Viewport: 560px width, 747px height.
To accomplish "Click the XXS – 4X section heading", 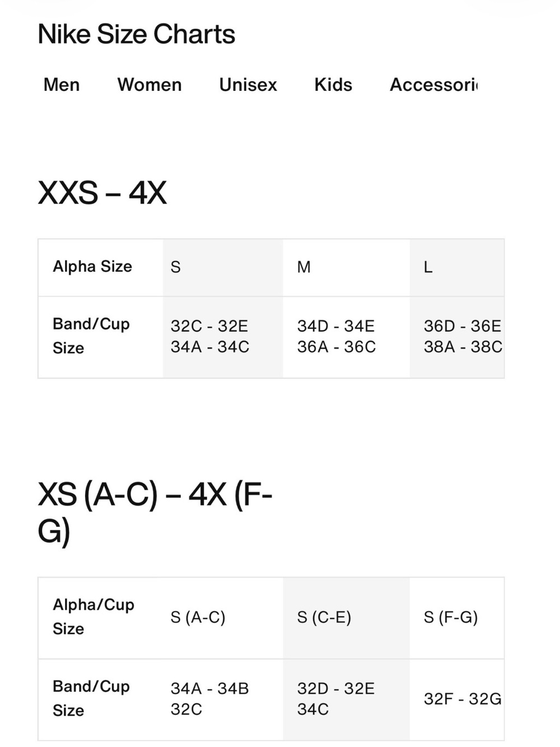I will [x=102, y=193].
